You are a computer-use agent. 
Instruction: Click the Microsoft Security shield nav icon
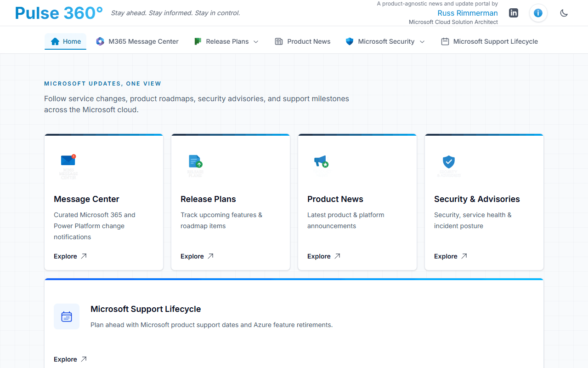[x=350, y=41]
